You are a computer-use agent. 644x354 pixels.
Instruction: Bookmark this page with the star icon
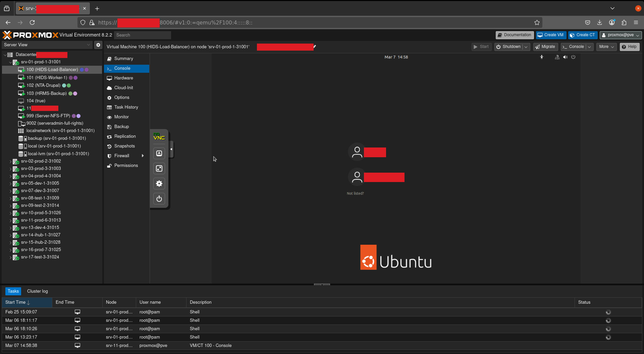point(537,22)
